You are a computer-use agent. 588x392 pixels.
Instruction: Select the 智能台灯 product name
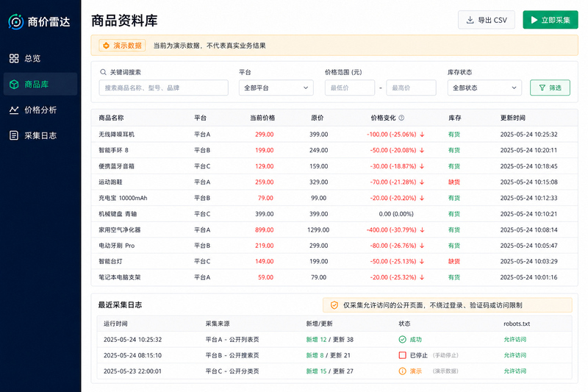111,262
